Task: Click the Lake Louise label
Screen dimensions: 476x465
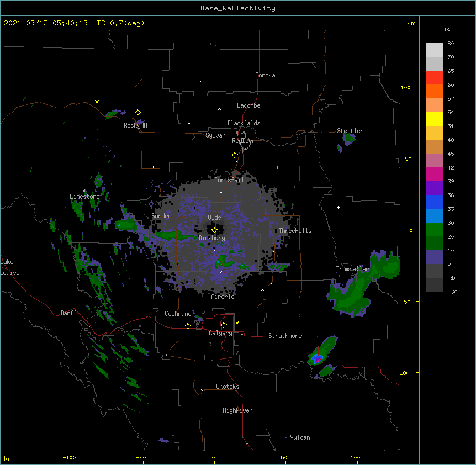Action: (x=10, y=267)
